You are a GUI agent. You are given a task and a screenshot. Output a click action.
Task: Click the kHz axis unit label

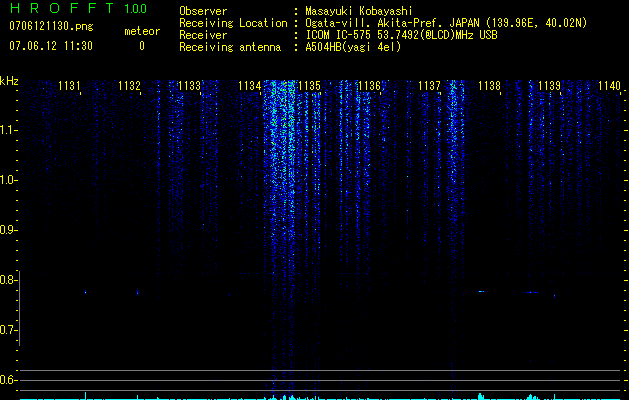(x=9, y=81)
